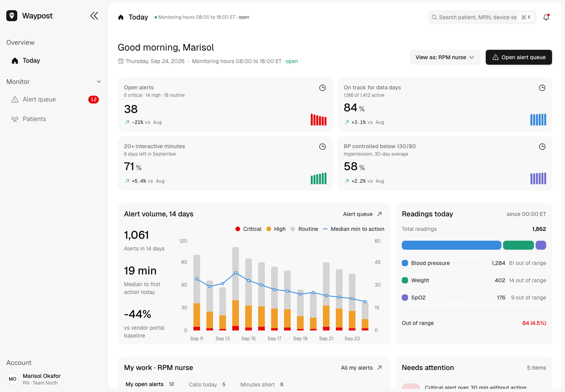Image resolution: width=565 pixels, height=392 pixels.
Task: Switch to the Minutes short tab
Action: pyautogui.click(x=262, y=385)
